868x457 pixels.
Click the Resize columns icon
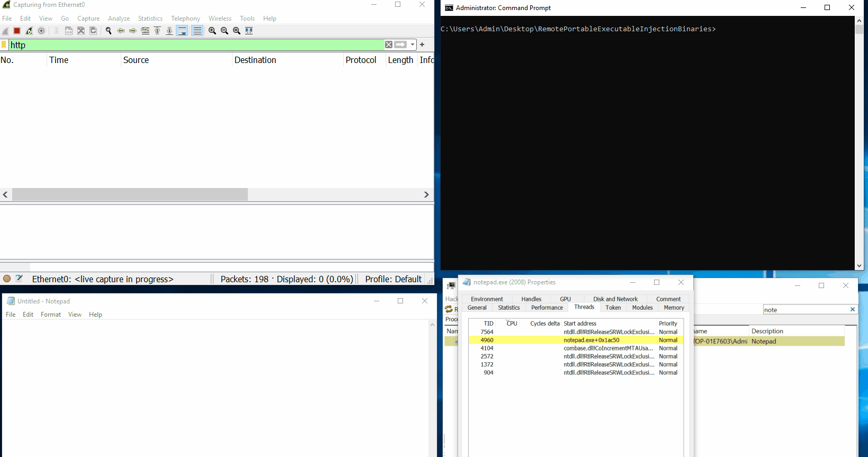[x=249, y=31]
